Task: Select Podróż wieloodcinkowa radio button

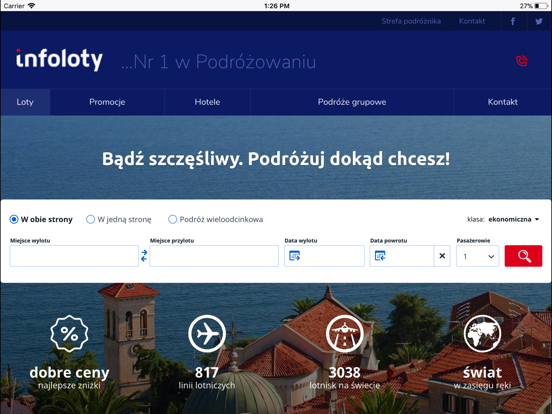Action: click(172, 219)
